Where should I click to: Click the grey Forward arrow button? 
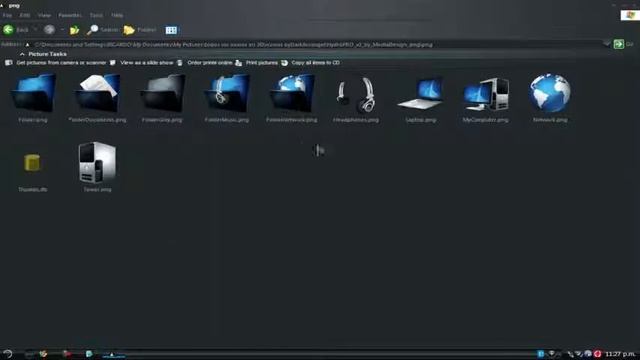(x=49, y=30)
